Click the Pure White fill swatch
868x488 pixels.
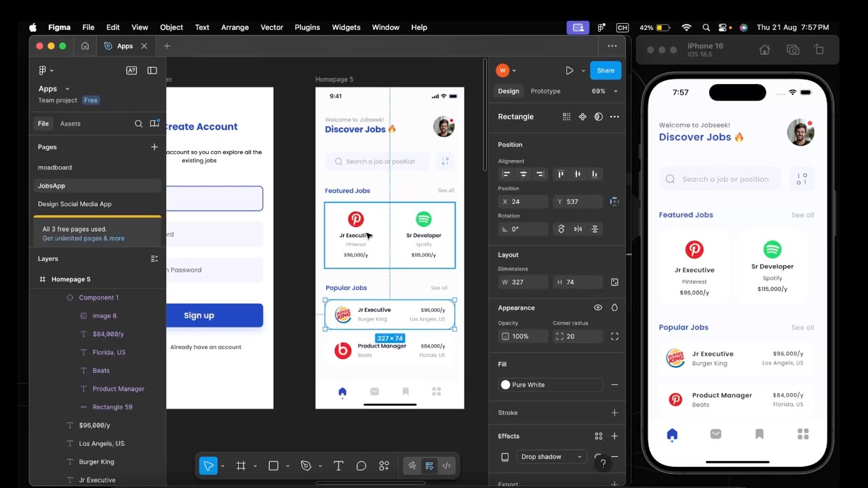(505, 385)
